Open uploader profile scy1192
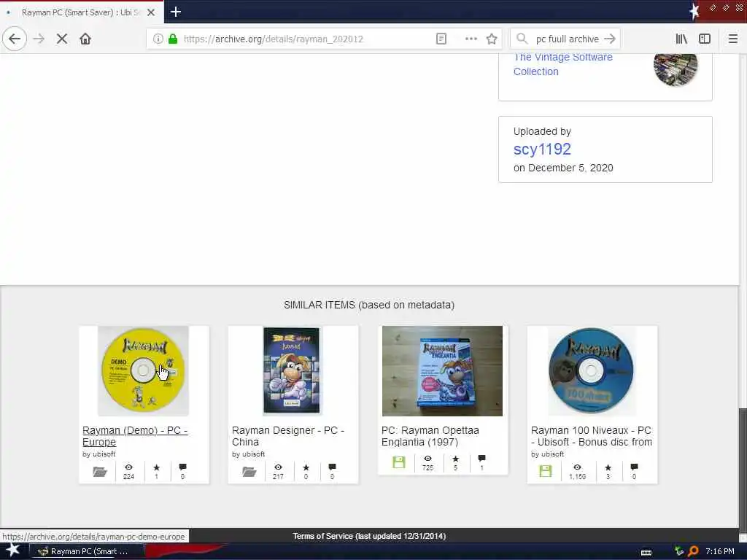Image resolution: width=747 pixels, height=560 pixels. (x=542, y=149)
